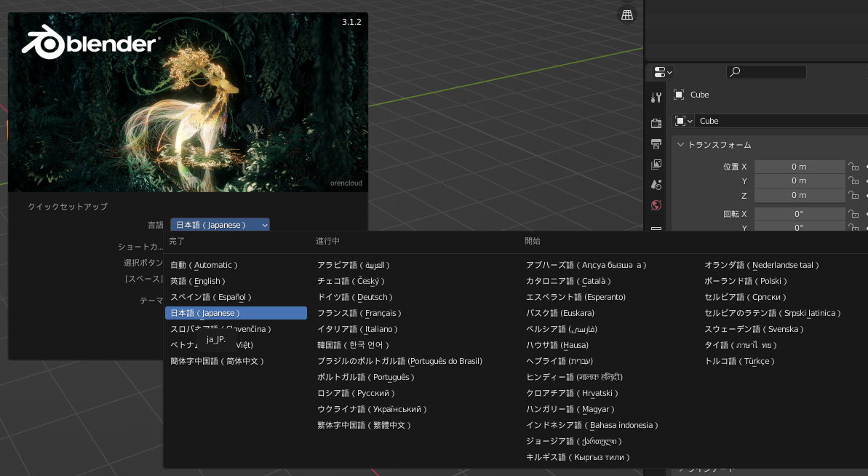Toggle lock on location Z
Image resolution: width=868 pixels, height=476 pixels.
click(x=853, y=195)
